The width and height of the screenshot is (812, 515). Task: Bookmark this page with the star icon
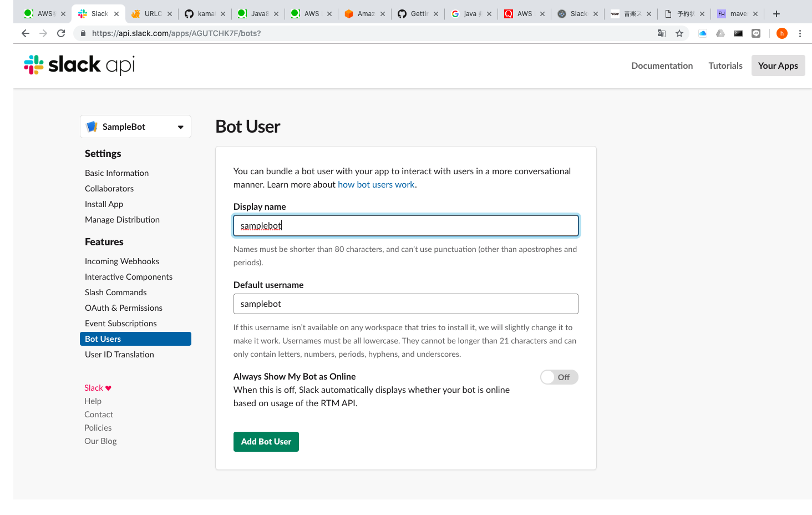coord(679,33)
